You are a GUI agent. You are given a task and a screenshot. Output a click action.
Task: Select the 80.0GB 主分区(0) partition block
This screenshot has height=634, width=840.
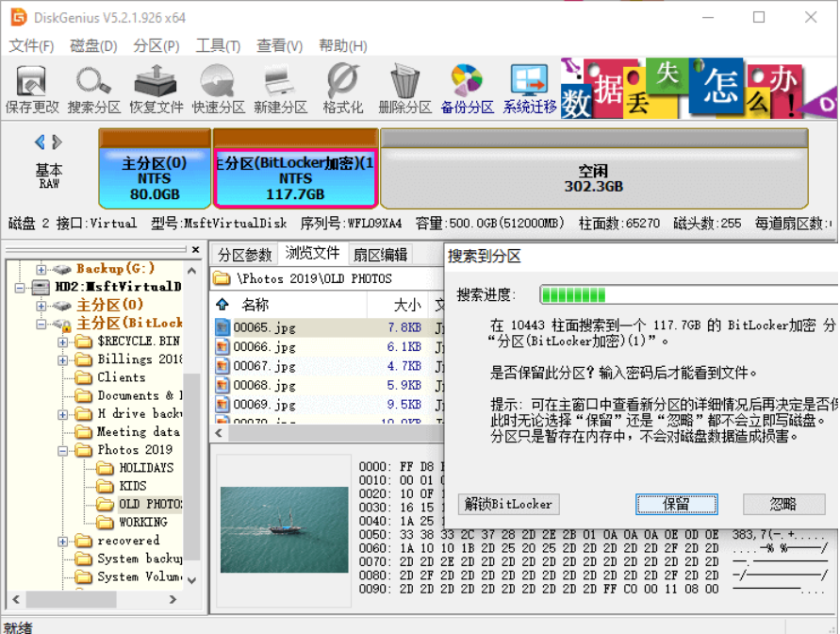155,168
